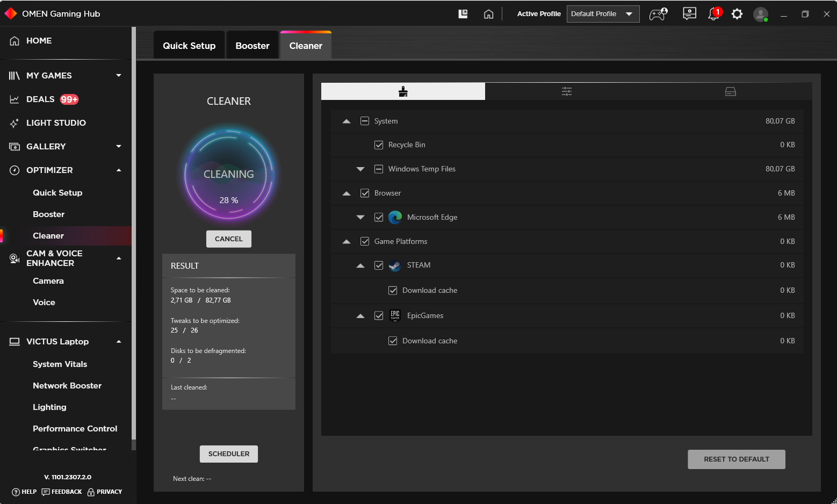Open the user account avatar
Image resolution: width=837 pixels, height=504 pixels.
coord(760,14)
